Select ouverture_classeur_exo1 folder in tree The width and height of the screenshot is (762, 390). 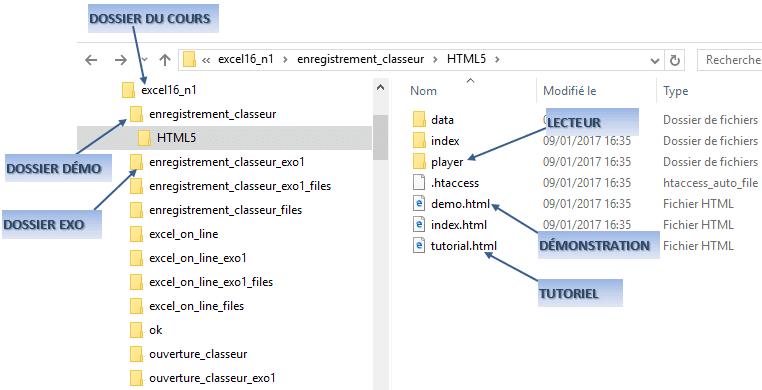[x=212, y=378]
